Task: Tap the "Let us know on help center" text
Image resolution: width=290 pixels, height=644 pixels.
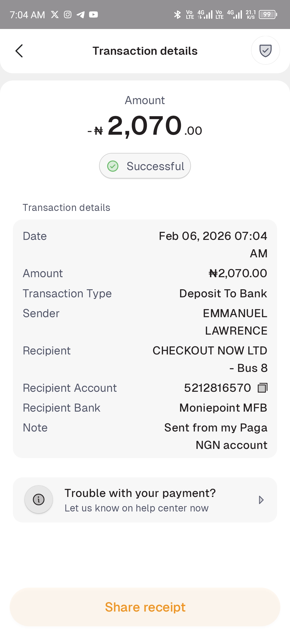Action: click(136, 508)
